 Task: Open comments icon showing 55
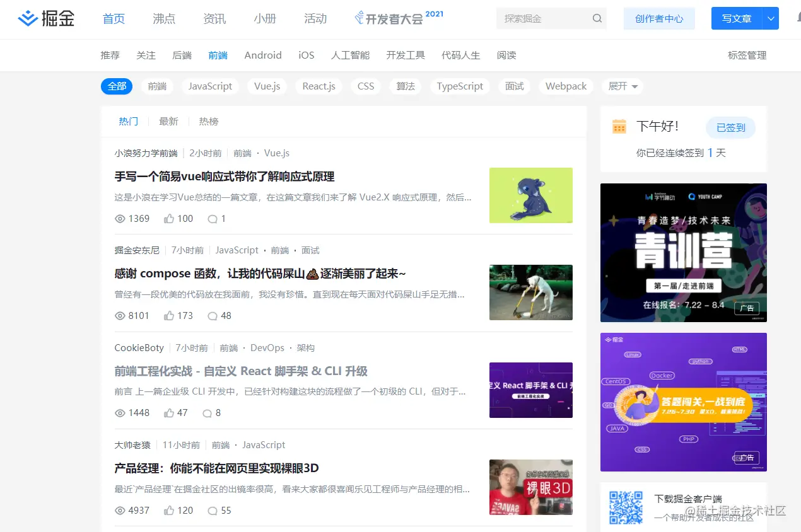(x=213, y=511)
